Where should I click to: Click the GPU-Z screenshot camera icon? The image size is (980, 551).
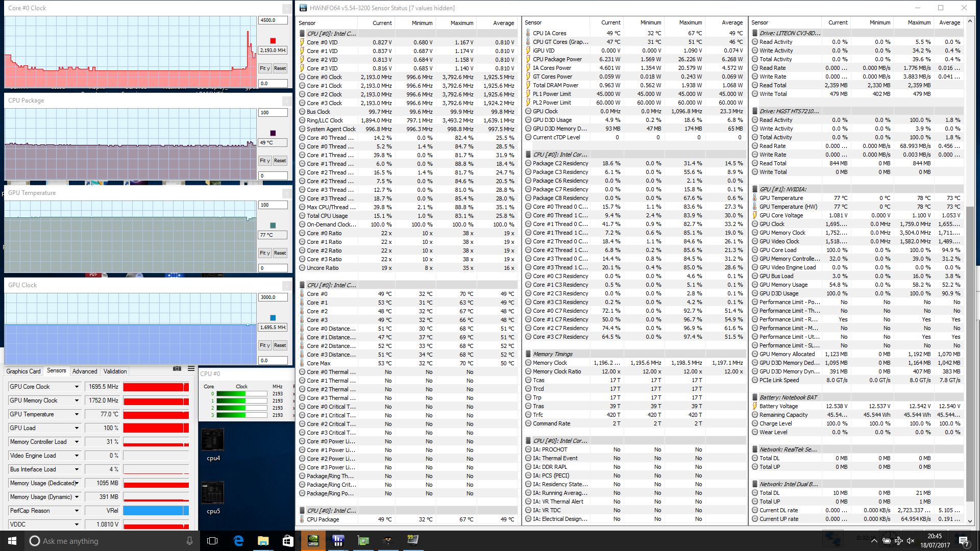(x=177, y=368)
